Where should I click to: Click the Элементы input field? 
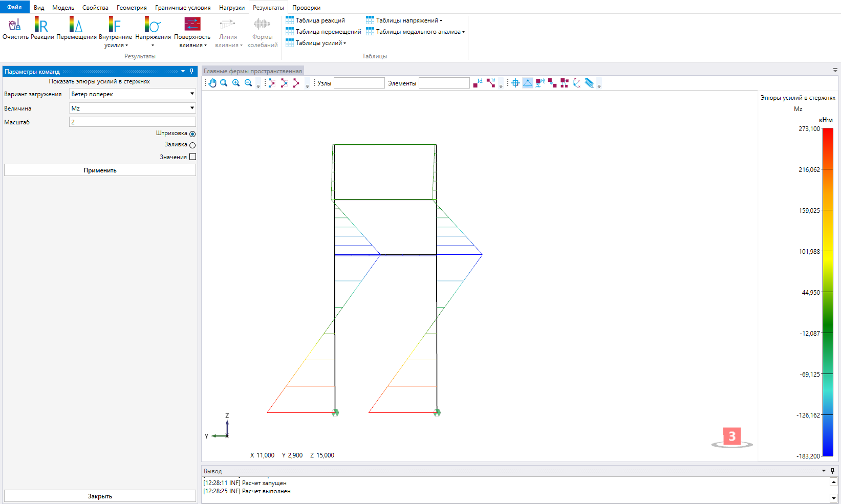point(444,83)
